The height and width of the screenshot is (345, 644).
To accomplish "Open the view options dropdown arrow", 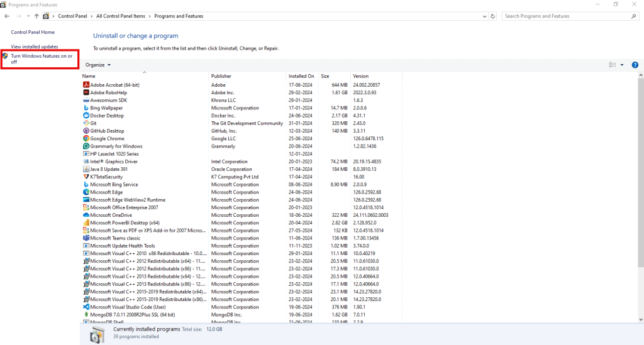I will point(622,65).
